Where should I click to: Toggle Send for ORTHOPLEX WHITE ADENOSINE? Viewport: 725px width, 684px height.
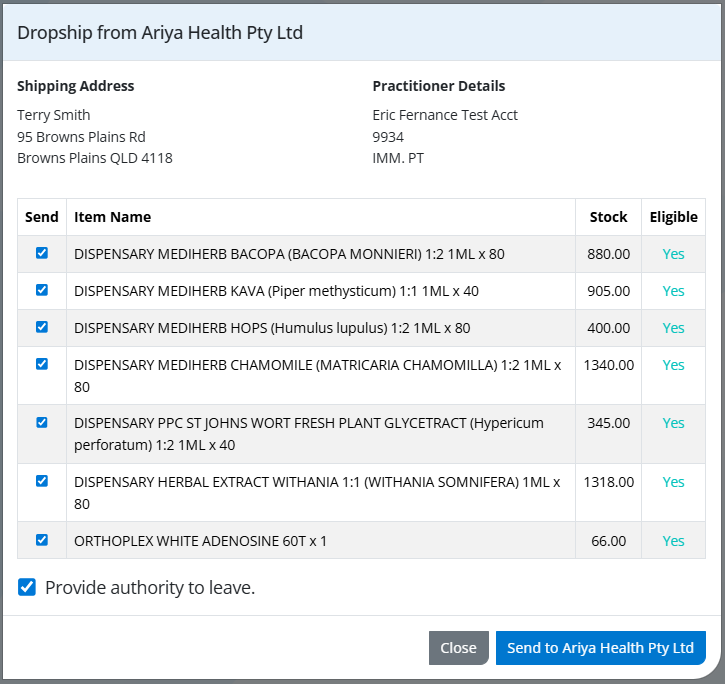(42, 540)
